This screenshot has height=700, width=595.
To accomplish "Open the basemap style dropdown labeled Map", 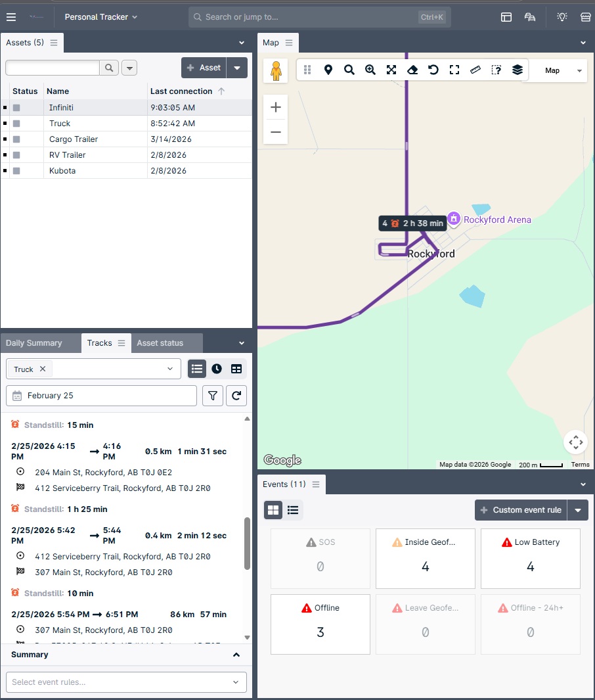I will [x=558, y=70].
